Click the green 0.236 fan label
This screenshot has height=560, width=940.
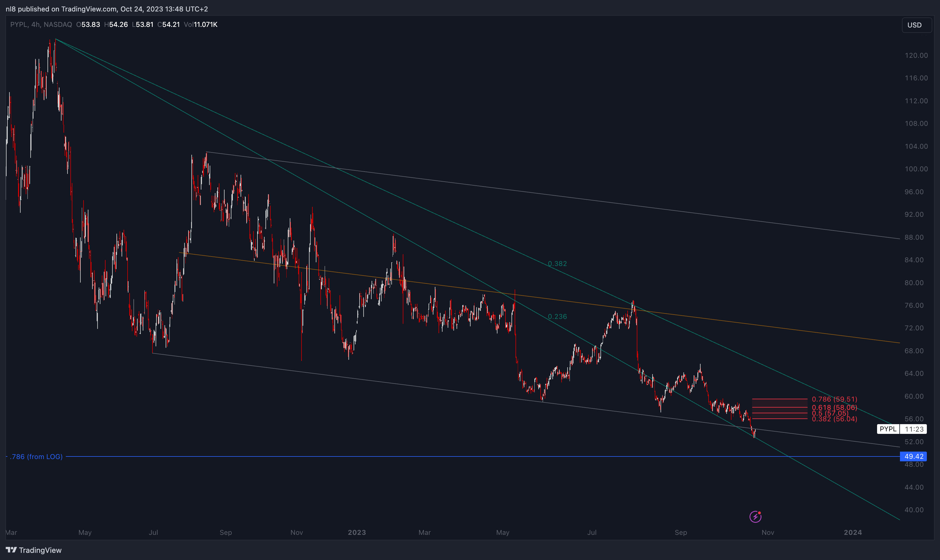pyautogui.click(x=557, y=316)
